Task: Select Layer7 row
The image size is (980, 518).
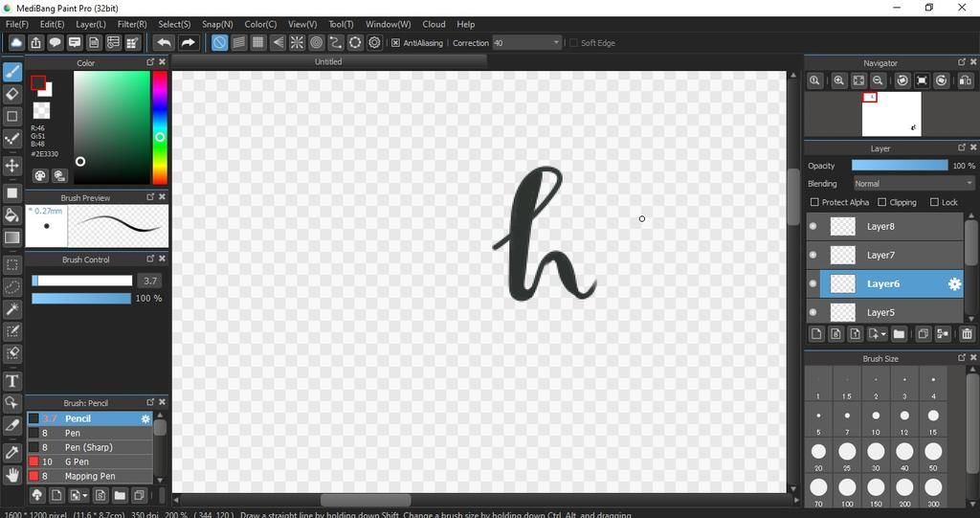Action: click(885, 256)
